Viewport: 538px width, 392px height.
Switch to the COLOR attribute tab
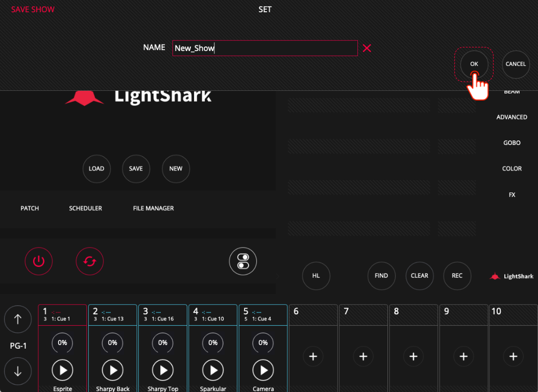(511, 169)
